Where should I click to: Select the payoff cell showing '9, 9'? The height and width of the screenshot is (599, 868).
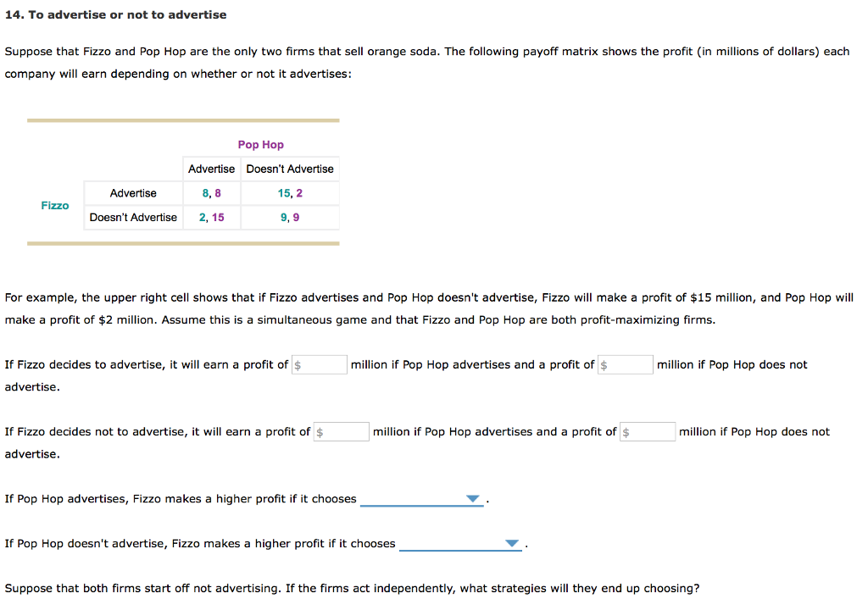click(x=289, y=217)
